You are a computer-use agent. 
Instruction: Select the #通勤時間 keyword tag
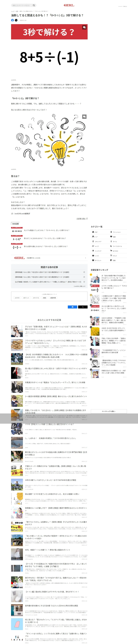tap(53, 298)
